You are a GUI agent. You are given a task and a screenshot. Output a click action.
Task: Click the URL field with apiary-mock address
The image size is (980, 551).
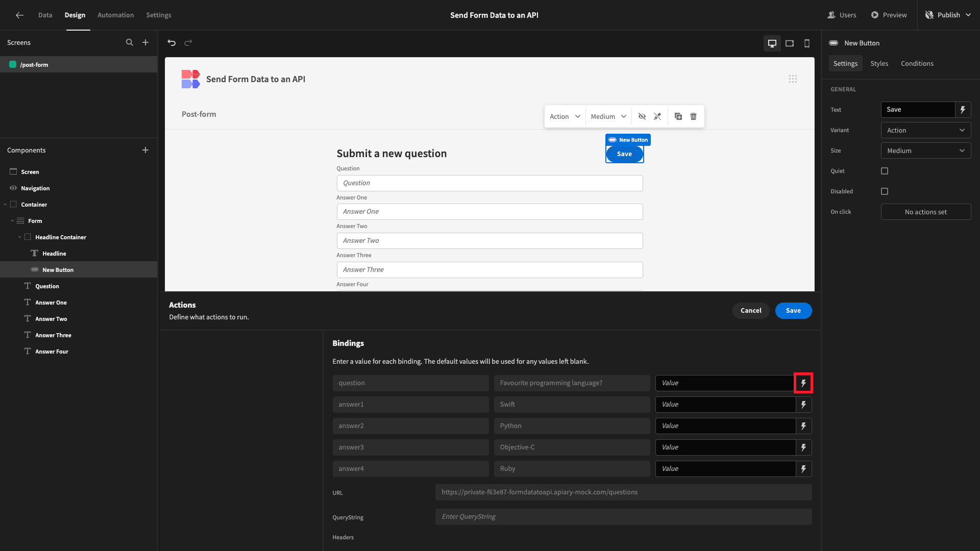(623, 492)
